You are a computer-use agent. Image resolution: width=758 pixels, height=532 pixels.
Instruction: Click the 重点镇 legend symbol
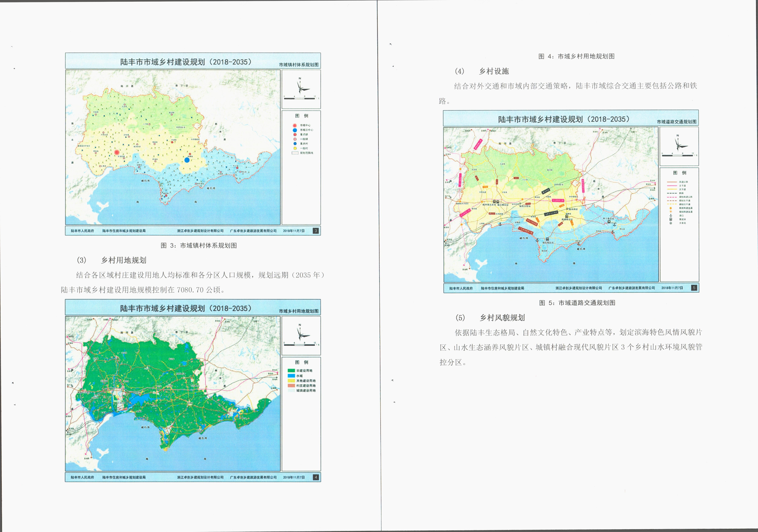(x=295, y=135)
